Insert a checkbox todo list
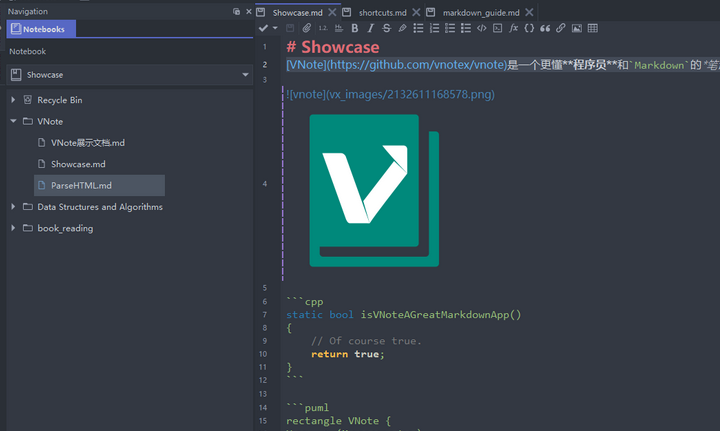Screen dimensions: 720x431 pos(450,28)
